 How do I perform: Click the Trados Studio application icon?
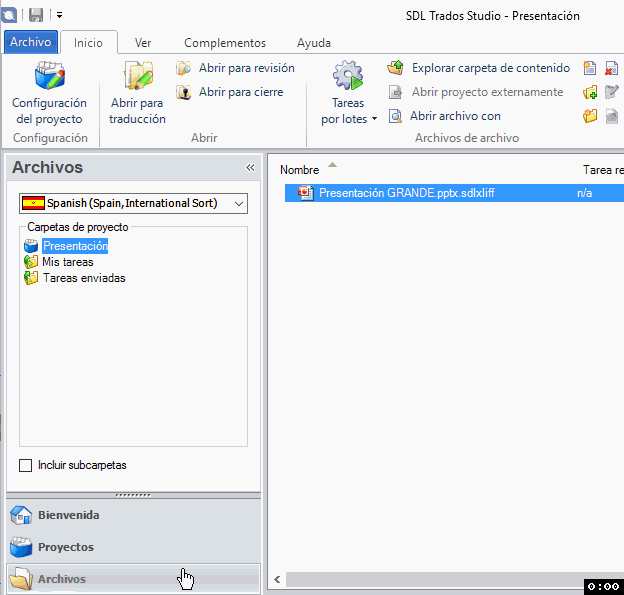coord(9,16)
